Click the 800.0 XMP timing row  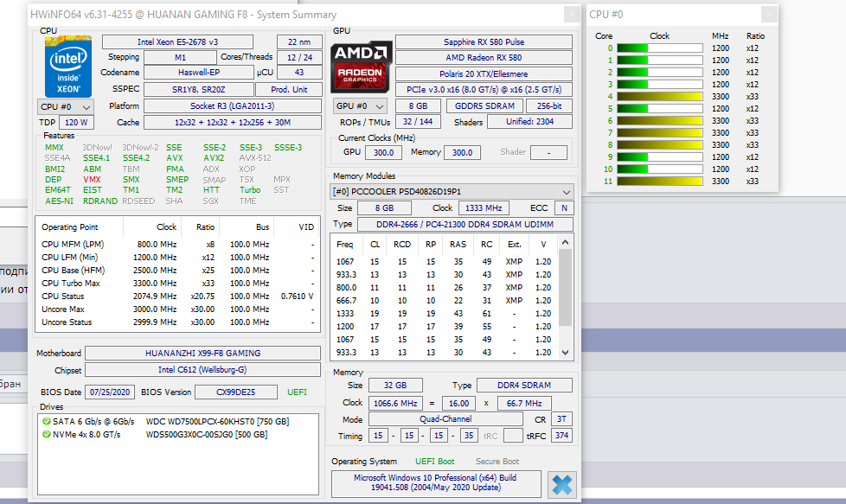tap(444, 287)
